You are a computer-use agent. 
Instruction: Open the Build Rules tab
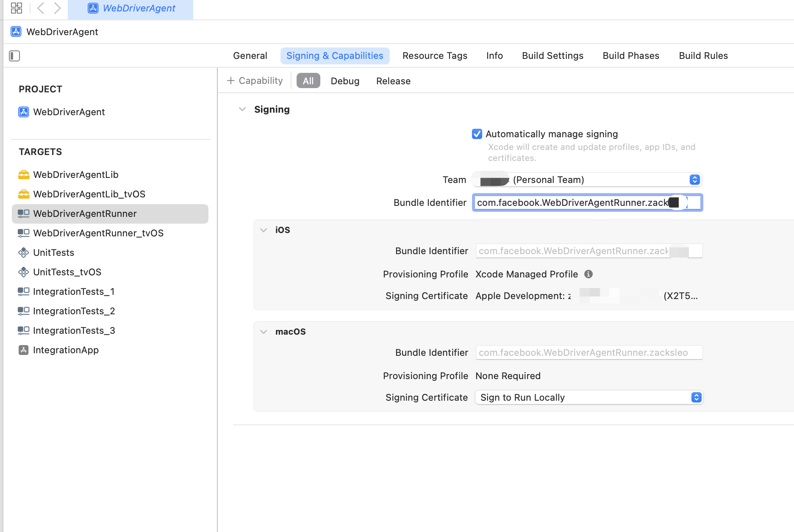[x=703, y=55]
